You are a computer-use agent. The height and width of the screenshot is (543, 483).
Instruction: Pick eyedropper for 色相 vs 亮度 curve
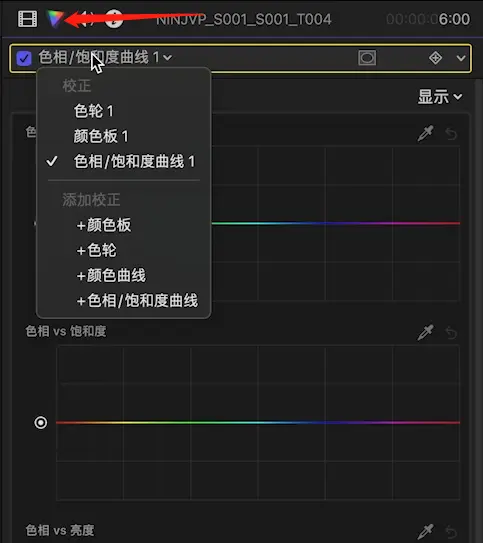(425, 531)
